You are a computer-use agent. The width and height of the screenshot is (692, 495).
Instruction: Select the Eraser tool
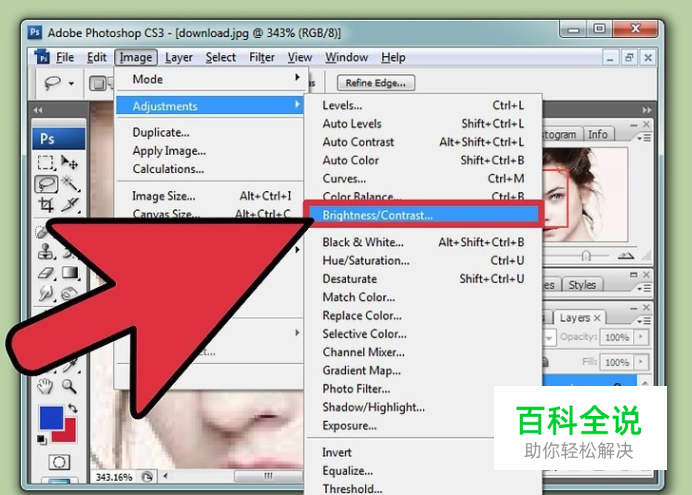(46, 273)
